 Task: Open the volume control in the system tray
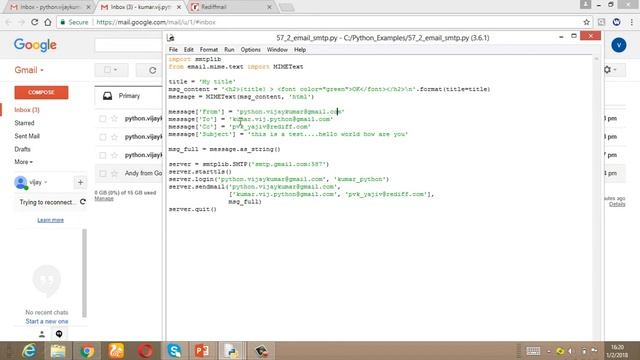coord(571,351)
